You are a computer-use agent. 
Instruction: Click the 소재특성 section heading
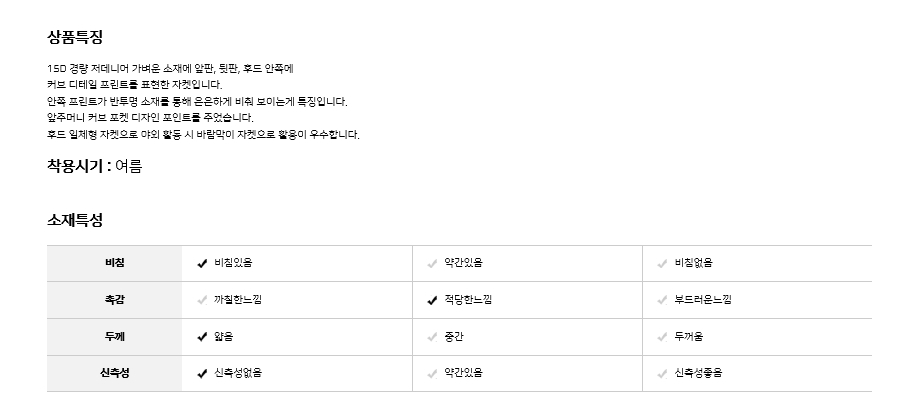click(x=75, y=219)
